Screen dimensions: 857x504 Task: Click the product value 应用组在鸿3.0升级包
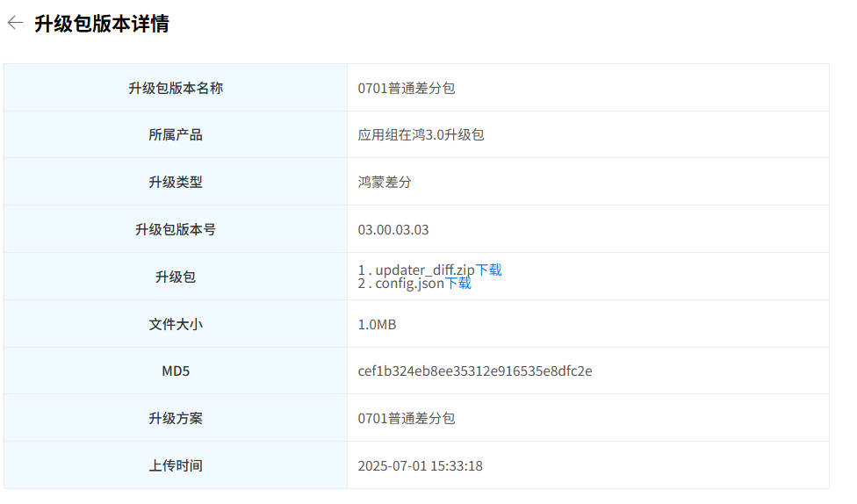pyautogui.click(x=421, y=135)
